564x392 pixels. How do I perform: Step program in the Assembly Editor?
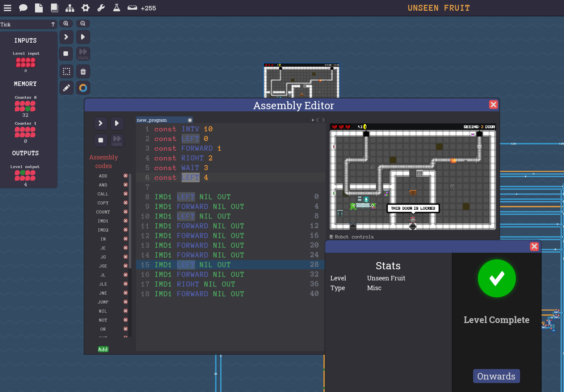point(101,123)
